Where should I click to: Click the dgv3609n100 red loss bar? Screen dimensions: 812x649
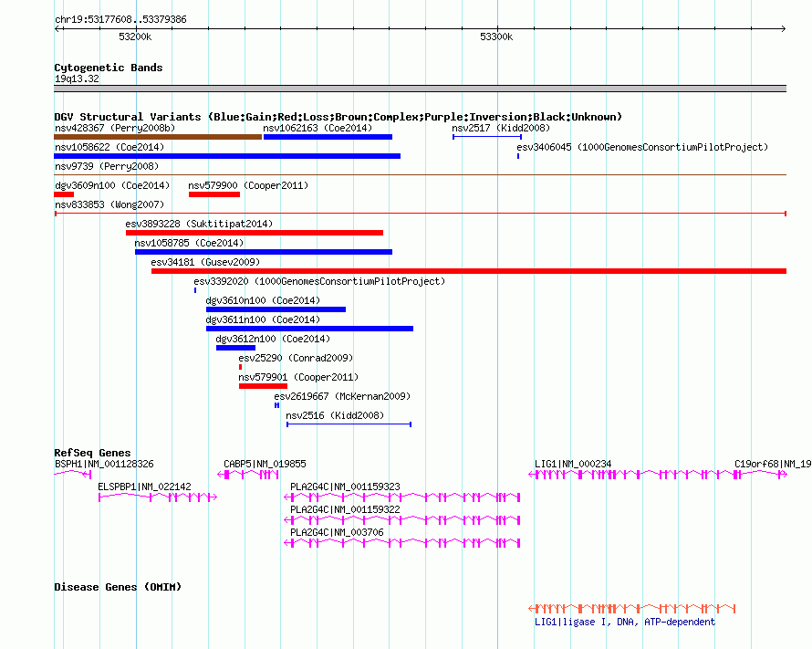point(64,194)
